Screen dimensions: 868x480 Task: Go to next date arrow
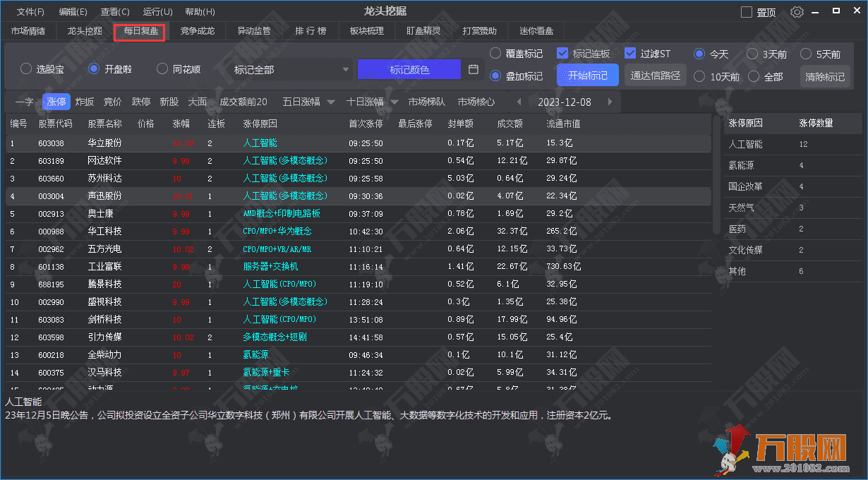coord(610,102)
